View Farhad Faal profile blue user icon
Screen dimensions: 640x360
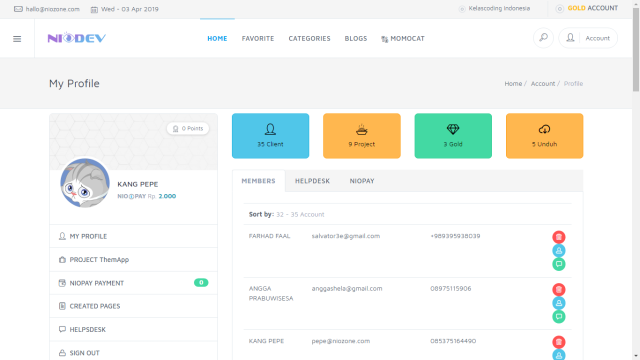559,250
